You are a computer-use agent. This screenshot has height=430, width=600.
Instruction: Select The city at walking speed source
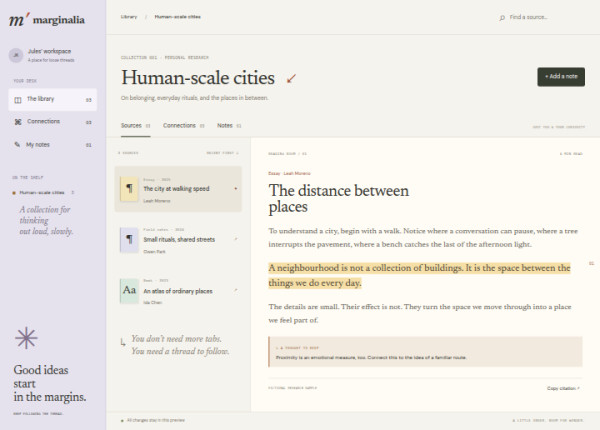(178, 189)
